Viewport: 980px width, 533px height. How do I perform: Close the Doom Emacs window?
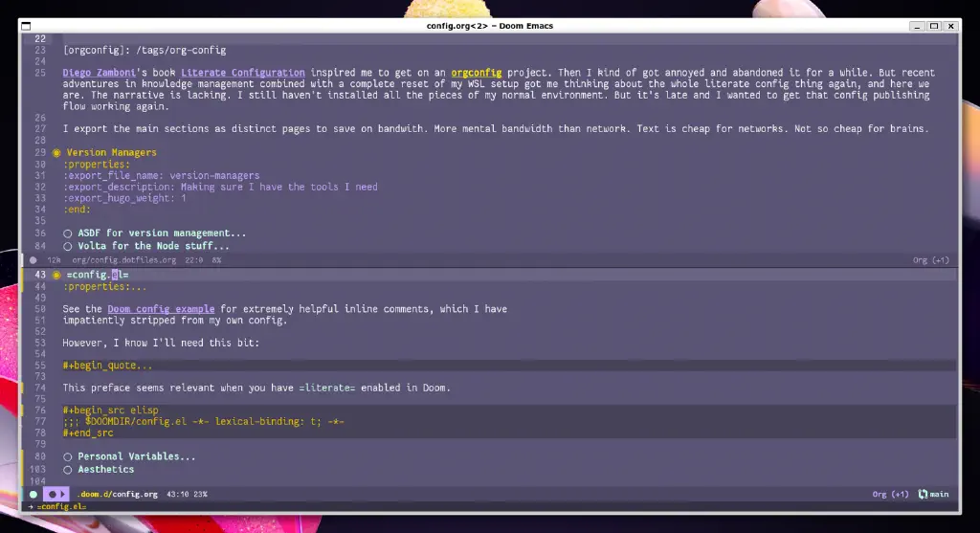pyautogui.click(x=950, y=26)
